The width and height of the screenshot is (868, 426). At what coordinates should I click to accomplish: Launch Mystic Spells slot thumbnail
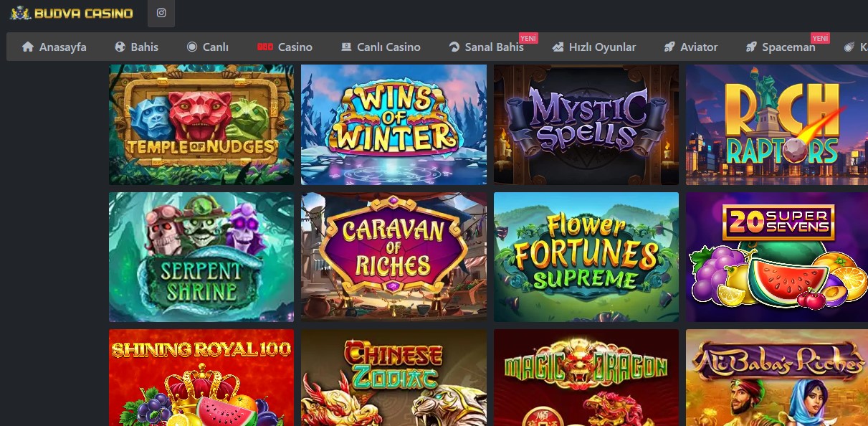(x=586, y=125)
